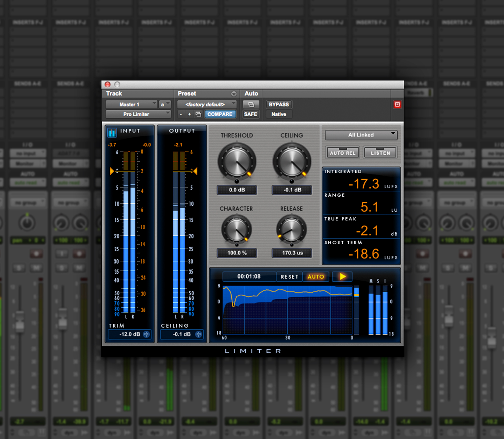Screen dimensions: 504x439
Task: Open the Preset header menu arrow
Action: (234, 94)
